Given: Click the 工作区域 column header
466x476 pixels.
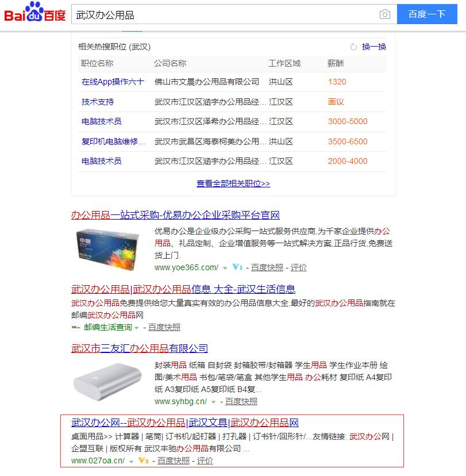Looking at the screenshot, I should coord(284,63).
